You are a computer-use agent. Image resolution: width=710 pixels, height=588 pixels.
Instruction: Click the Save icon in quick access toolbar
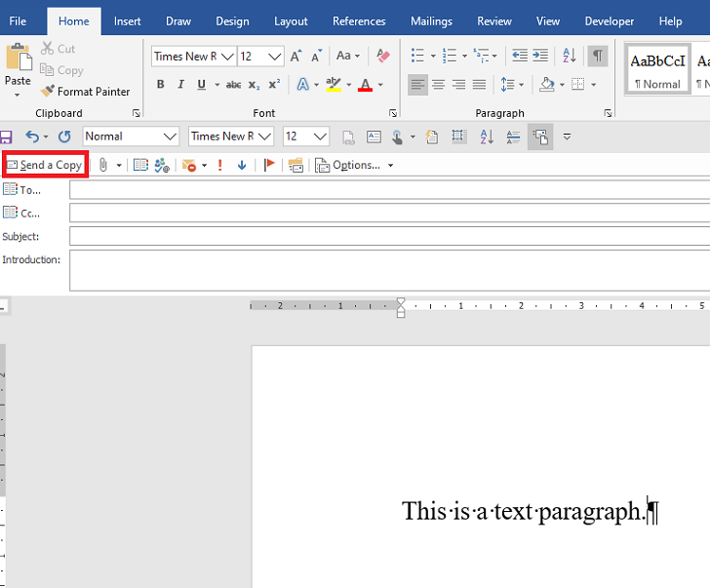(6, 137)
